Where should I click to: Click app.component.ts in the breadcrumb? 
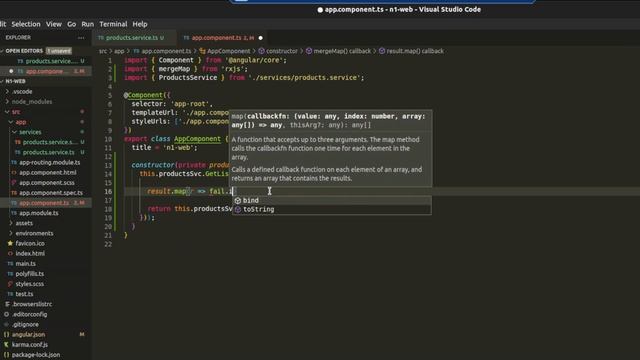tap(167, 51)
